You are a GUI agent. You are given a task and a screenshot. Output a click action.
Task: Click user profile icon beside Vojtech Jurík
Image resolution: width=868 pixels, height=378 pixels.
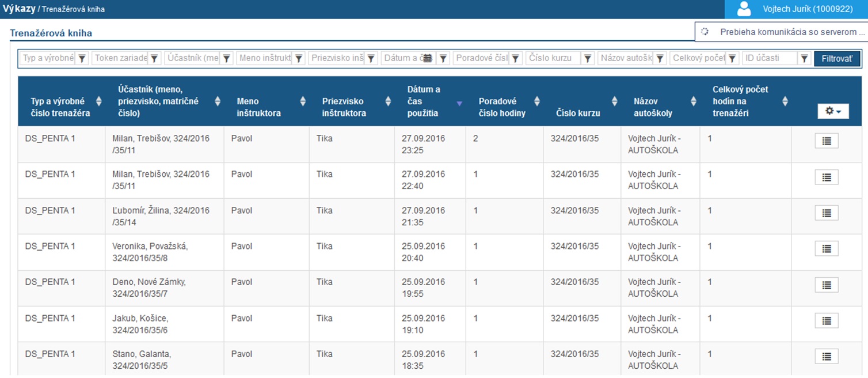[x=744, y=9]
